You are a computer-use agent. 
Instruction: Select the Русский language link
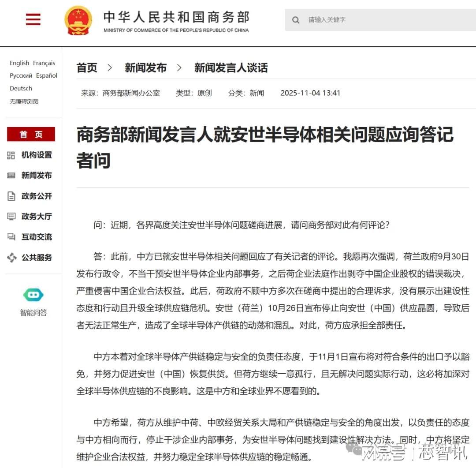(x=21, y=75)
